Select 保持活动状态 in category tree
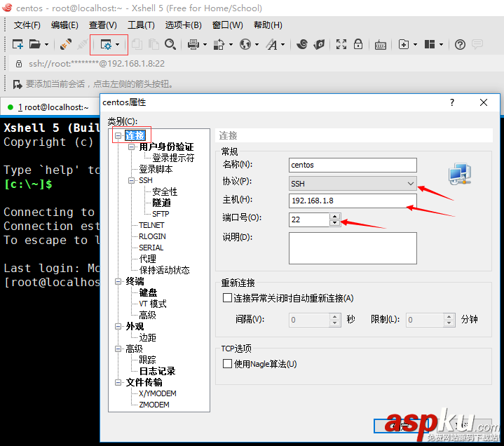 pyautogui.click(x=164, y=270)
